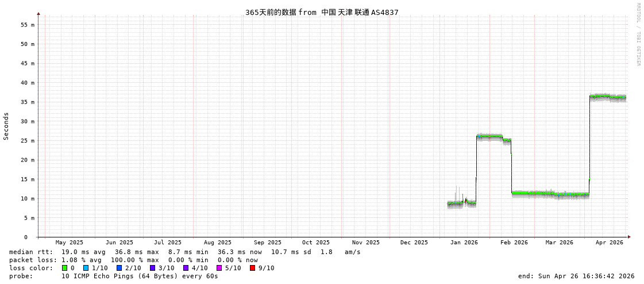Click the arrow at the x-axis right end
Viewport: 644px width, 284px height.
(x=629, y=237)
